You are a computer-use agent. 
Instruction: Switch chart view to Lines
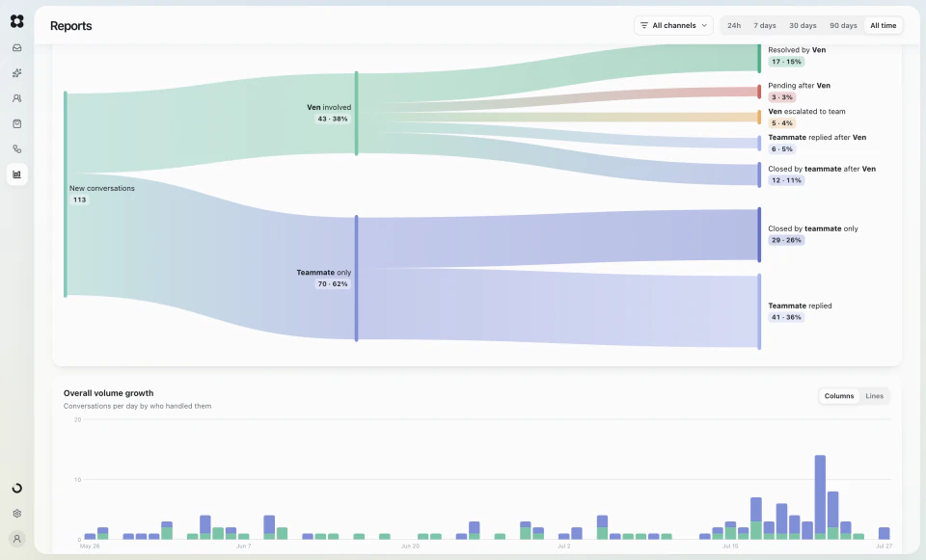875,396
